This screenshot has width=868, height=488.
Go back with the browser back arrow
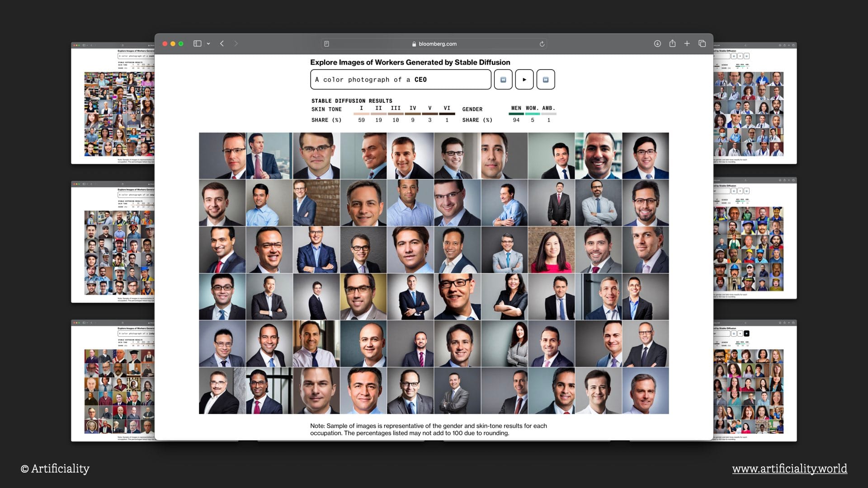[x=222, y=44]
